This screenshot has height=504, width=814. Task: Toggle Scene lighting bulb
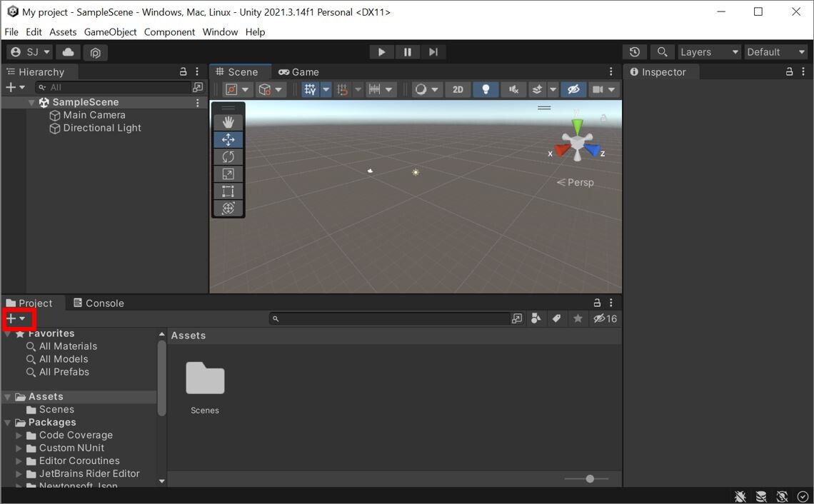(486, 89)
